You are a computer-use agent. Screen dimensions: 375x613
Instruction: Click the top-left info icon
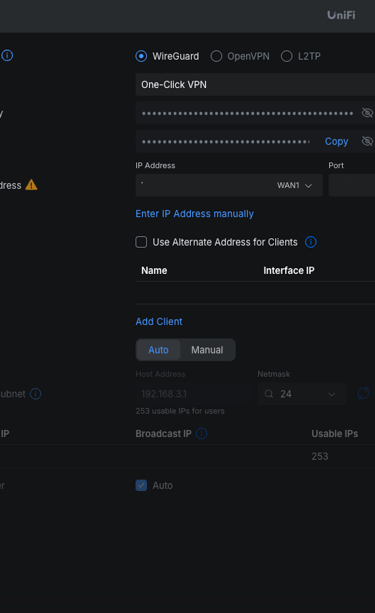click(7, 56)
